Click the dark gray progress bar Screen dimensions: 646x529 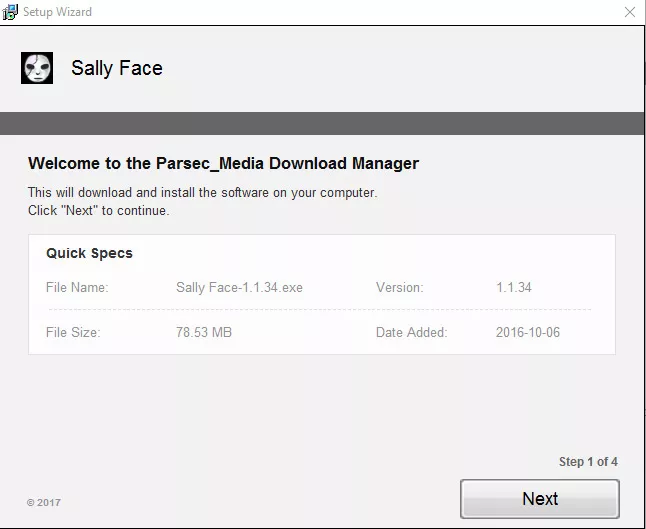pyautogui.click(x=322, y=123)
